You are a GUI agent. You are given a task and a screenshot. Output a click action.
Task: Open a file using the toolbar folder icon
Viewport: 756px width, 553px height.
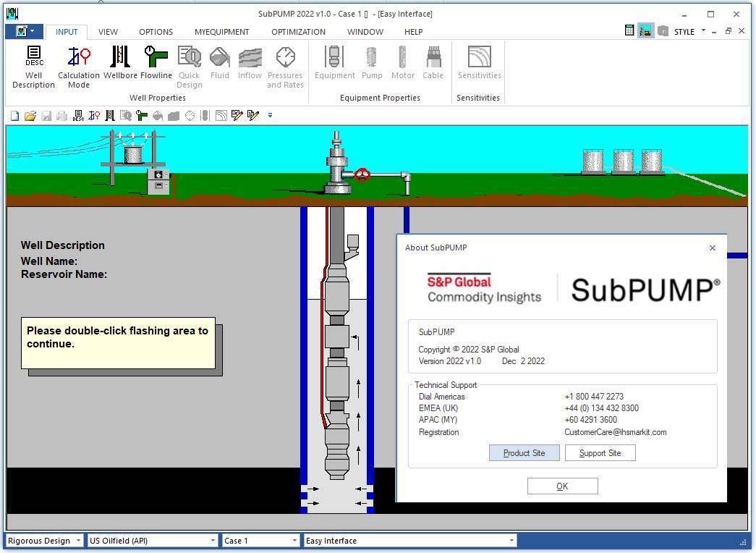click(30, 115)
